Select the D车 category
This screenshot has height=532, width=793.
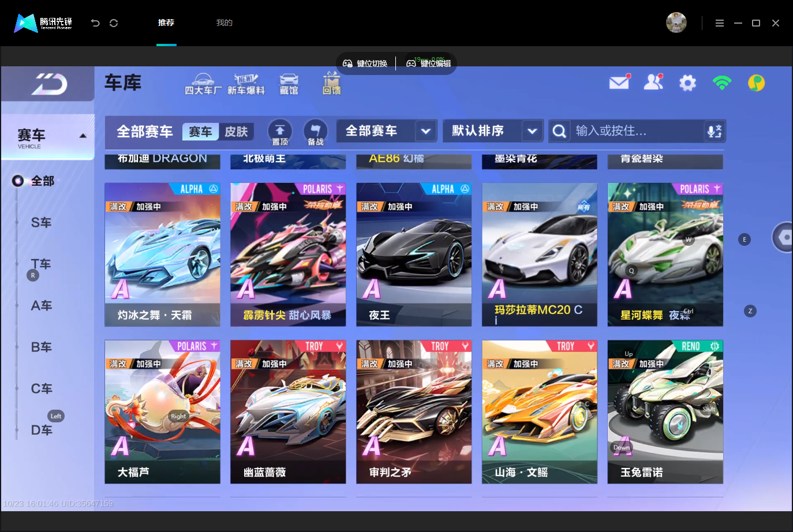(42, 430)
